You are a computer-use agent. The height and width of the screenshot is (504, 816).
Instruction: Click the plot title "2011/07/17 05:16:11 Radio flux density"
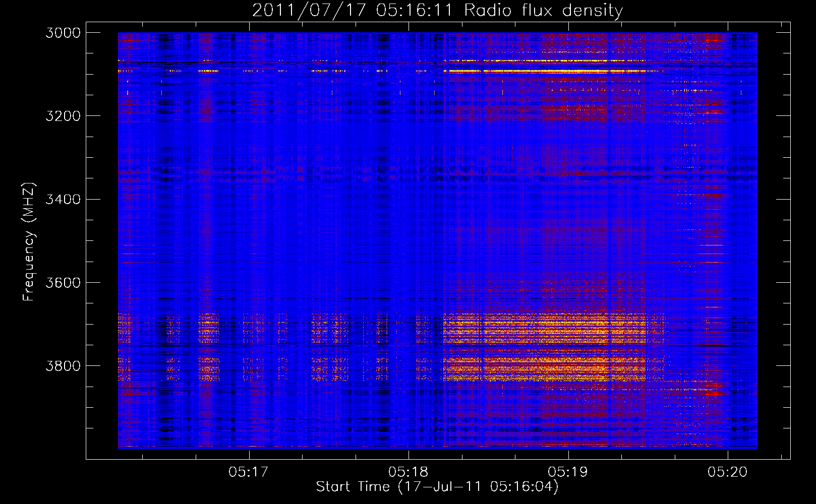[x=437, y=10]
